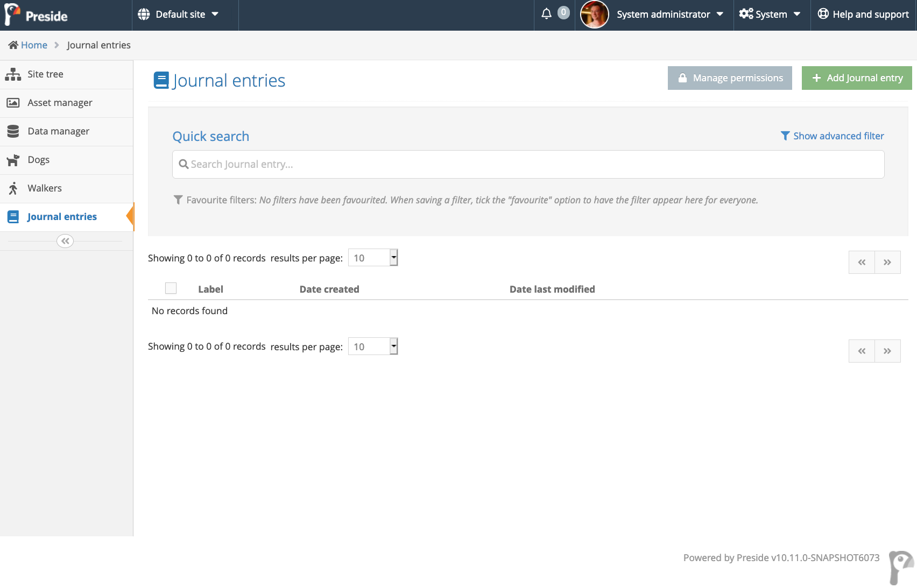Tick the select-all records checkbox
The height and width of the screenshot is (588, 917).
pos(171,288)
